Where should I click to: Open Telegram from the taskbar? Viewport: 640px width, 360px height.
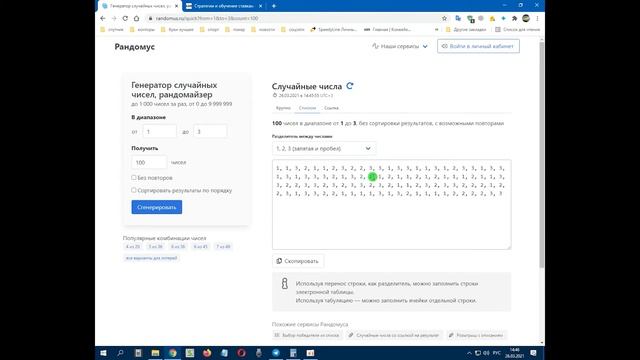[276, 353]
